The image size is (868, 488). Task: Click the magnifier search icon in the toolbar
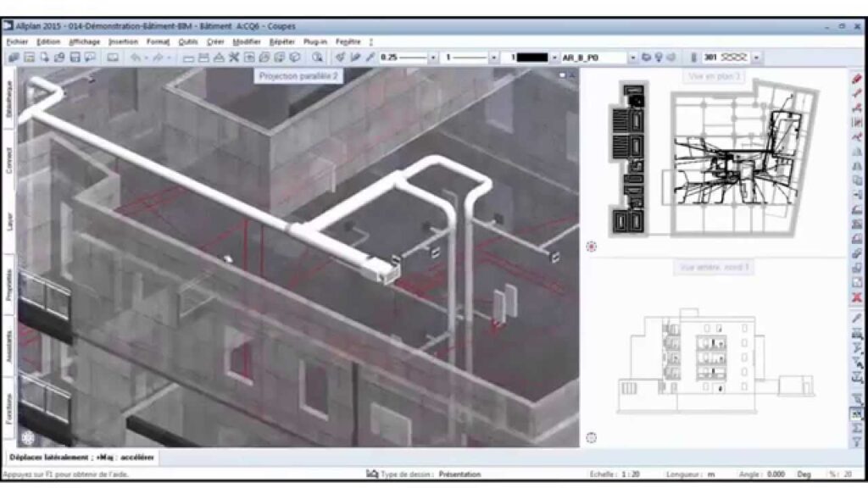tap(317, 58)
